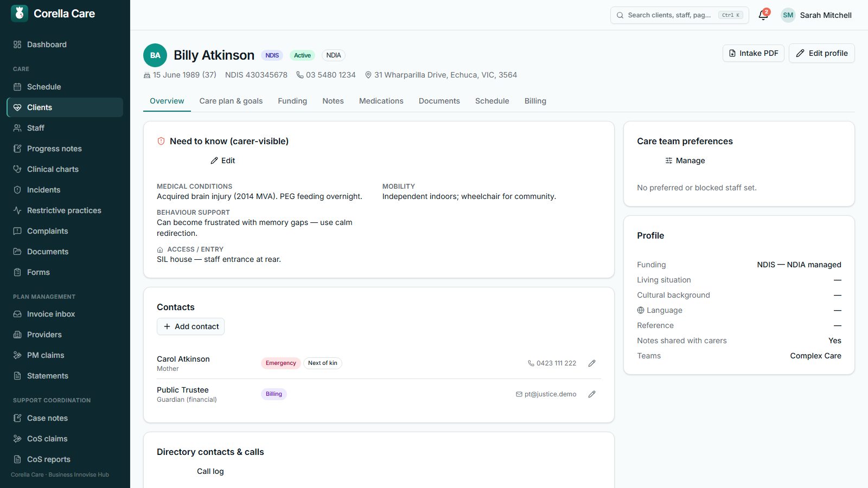Click the Documents folder icon in sidebar
This screenshot has width=868, height=488.
tap(17, 252)
